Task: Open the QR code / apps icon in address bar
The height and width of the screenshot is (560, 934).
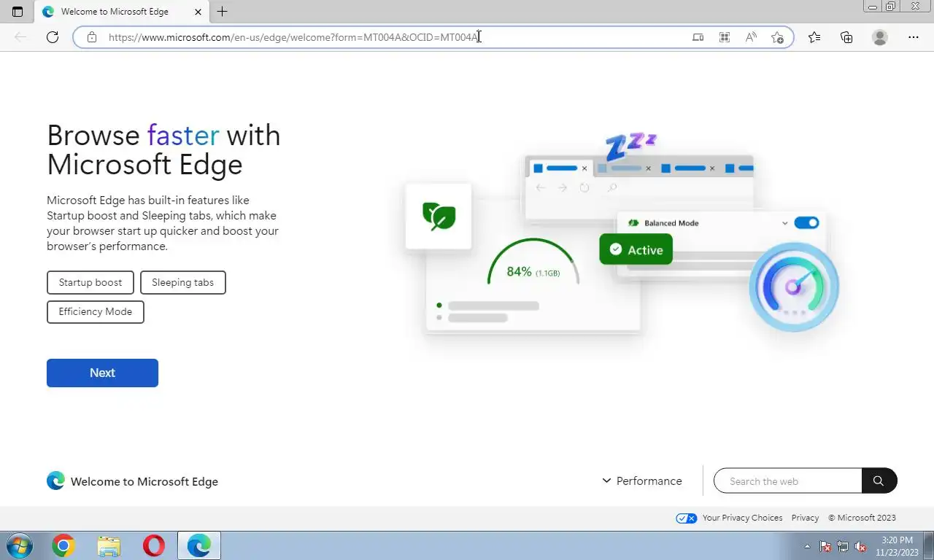Action: click(725, 37)
